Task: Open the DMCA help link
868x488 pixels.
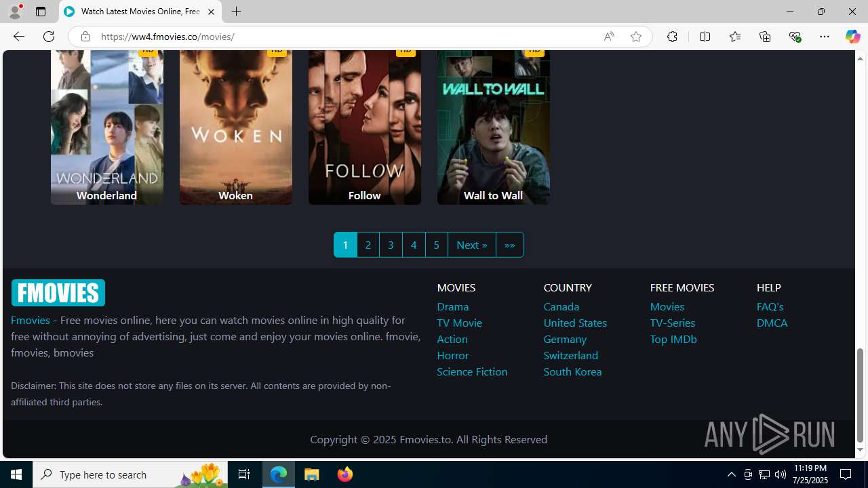Action: point(772,323)
